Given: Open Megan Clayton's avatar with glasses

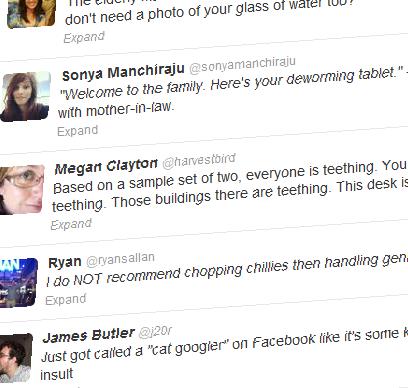Looking at the screenshot, I should [22, 189].
